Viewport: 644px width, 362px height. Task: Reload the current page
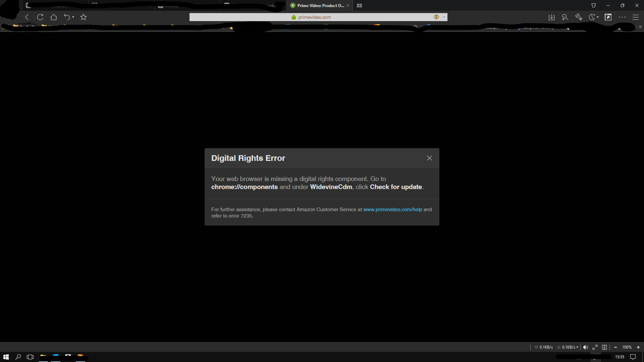[x=40, y=17]
